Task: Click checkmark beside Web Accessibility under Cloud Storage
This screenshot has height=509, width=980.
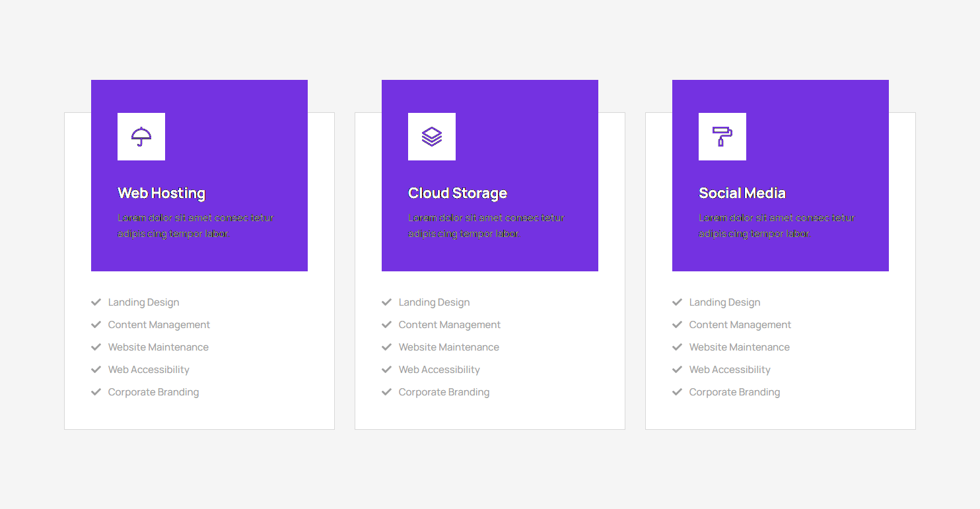Action: 386,370
